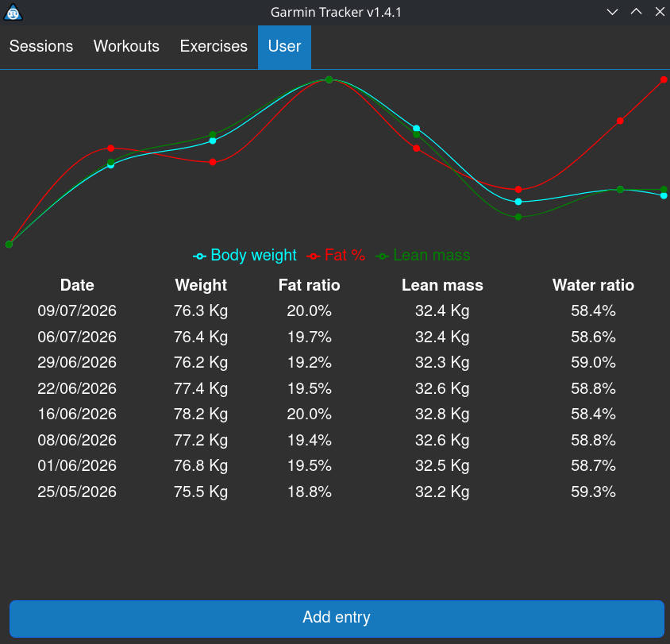670x644 pixels.
Task: Select the 01/06/2026 date entry
Action: click(77, 466)
